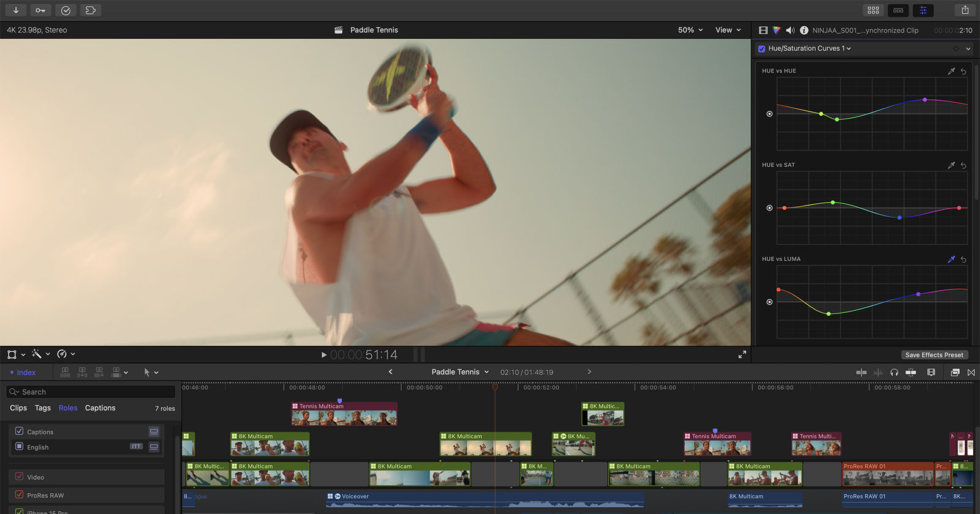
Task: Enter full screen viewer mode
Action: 742,354
